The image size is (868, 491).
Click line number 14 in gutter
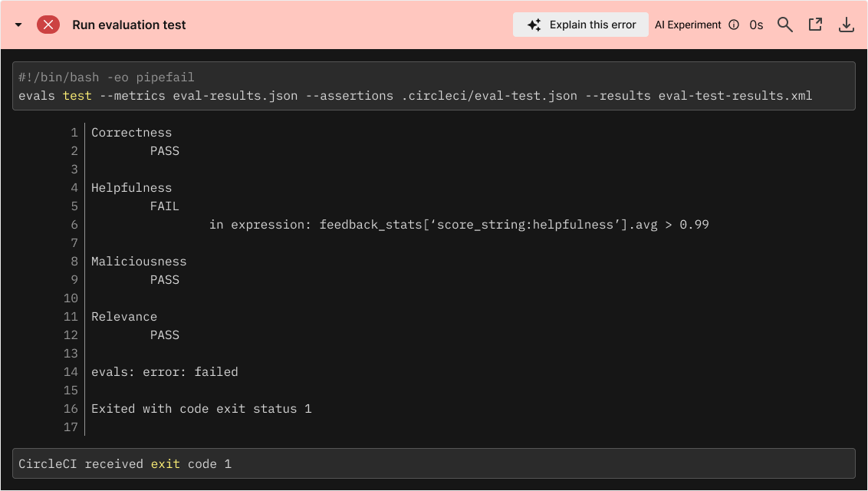[x=71, y=372]
